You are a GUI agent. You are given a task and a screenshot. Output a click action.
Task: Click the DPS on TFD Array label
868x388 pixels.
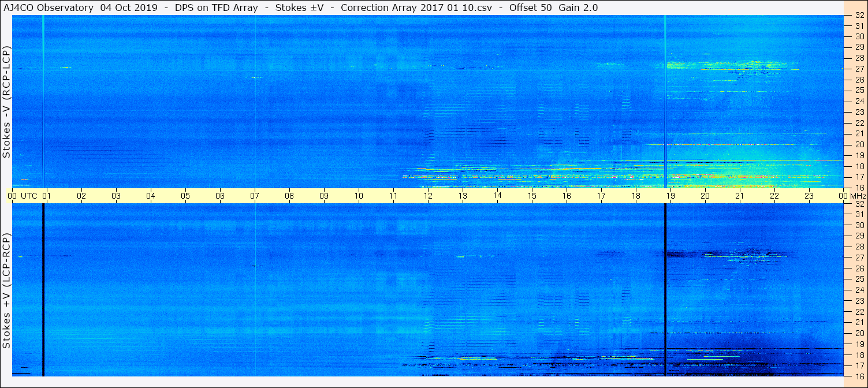pos(217,8)
